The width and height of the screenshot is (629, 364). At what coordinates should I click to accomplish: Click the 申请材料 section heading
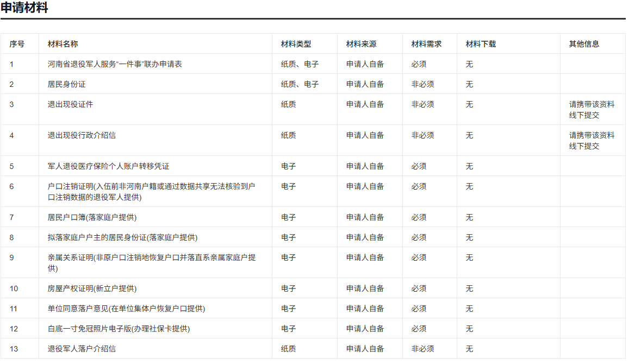pyautogui.click(x=24, y=8)
